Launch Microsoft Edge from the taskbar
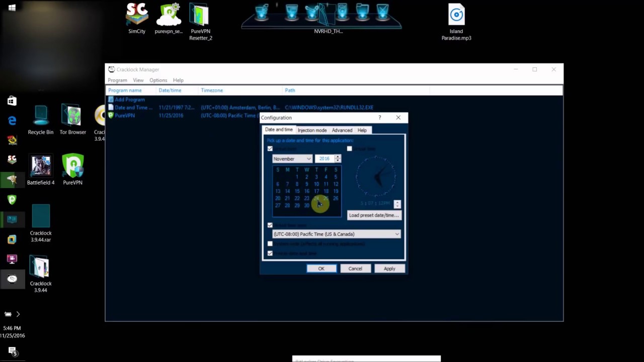 12,120
